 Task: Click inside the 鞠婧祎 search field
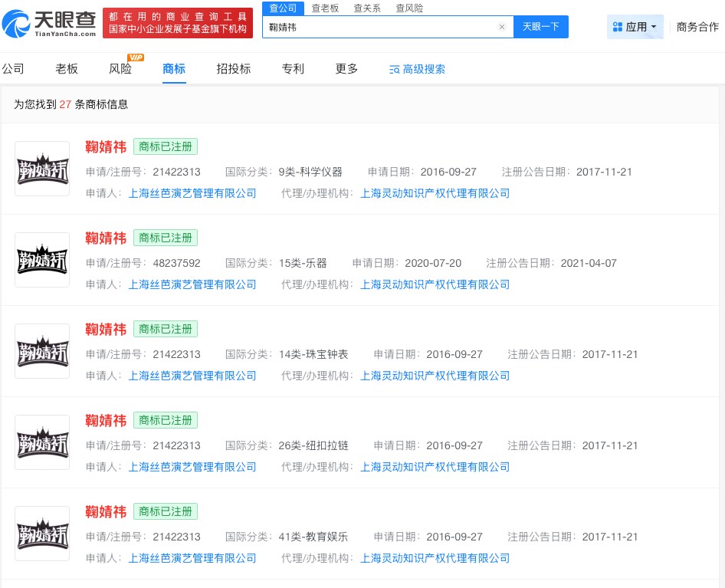pos(345,27)
